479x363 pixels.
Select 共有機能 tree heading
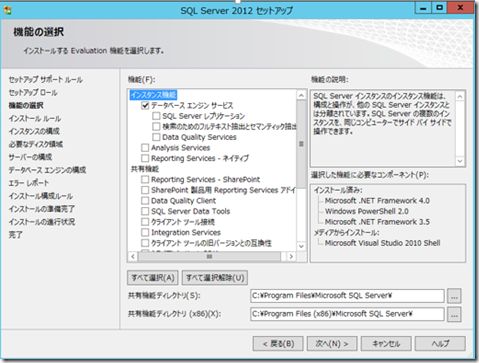click(x=145, y=169)
